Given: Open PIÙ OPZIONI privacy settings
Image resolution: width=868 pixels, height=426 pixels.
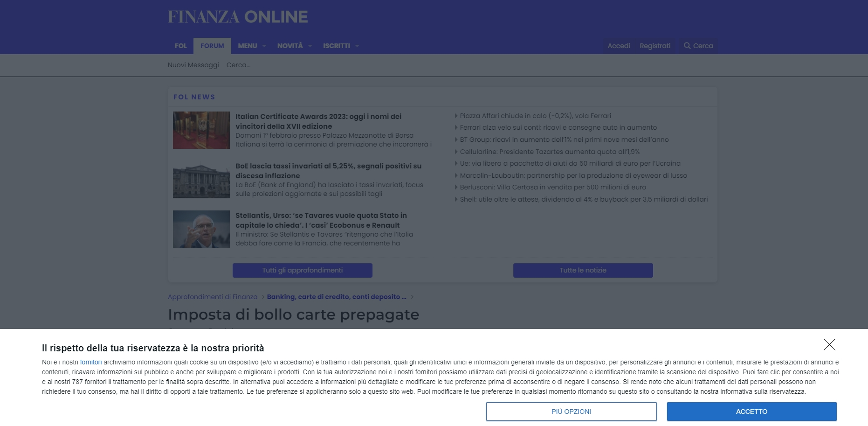Looking at the screenshot, I should pos(571,412).
